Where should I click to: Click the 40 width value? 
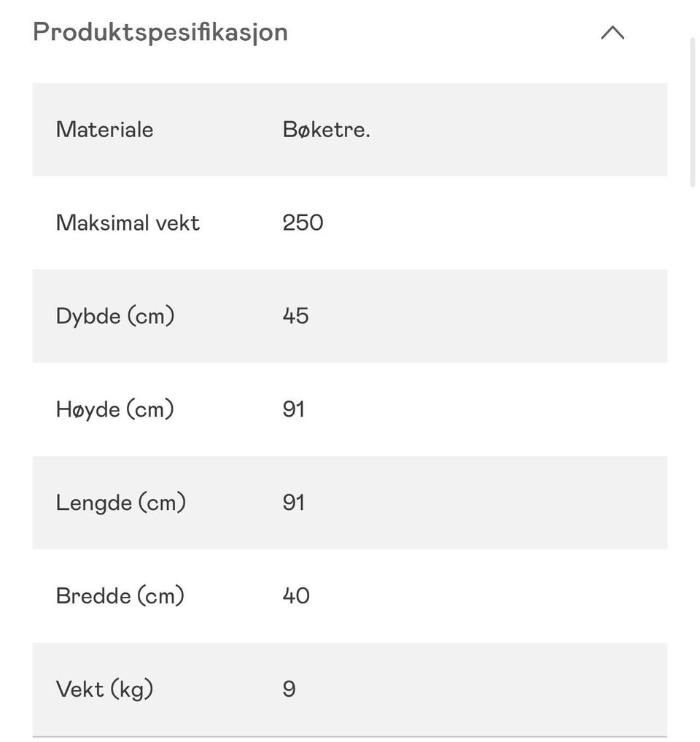click(x=297, y=596)
